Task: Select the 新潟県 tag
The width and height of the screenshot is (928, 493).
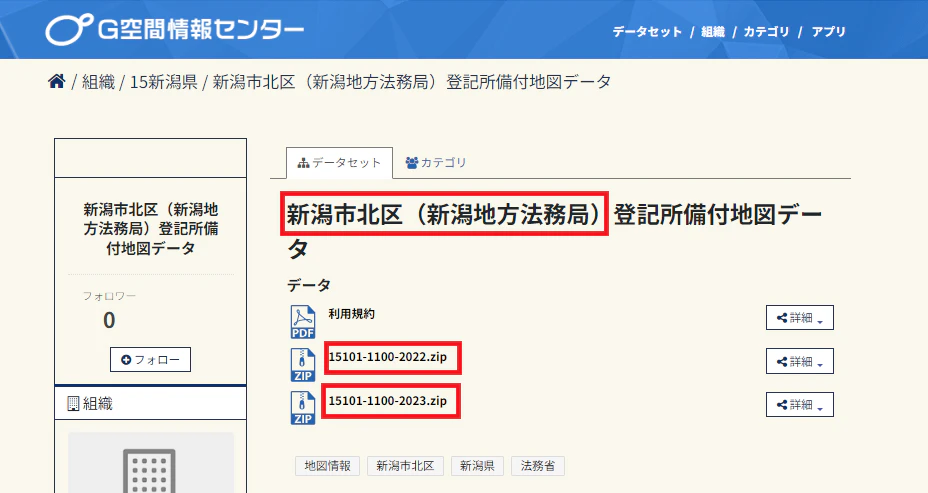Action: (477, 466)
